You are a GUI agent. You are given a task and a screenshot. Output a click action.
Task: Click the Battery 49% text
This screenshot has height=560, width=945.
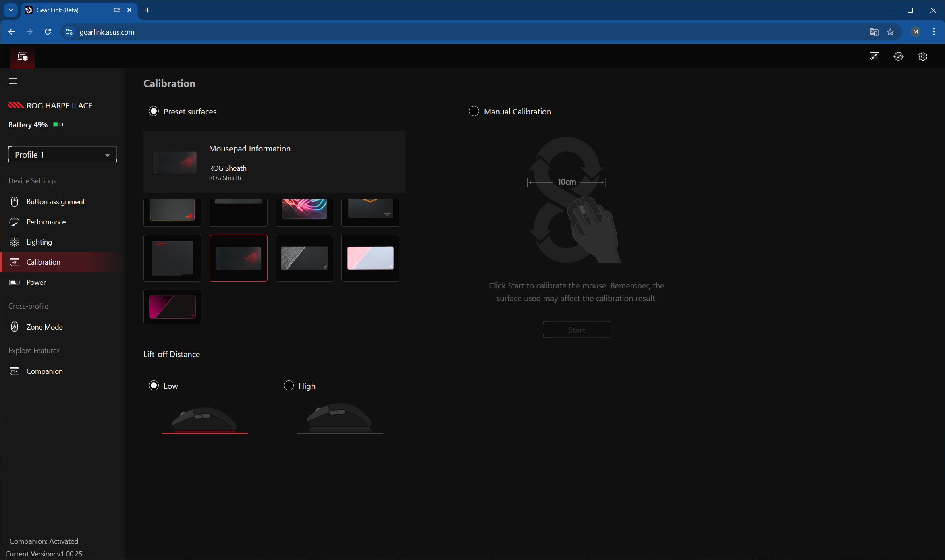pos(28,125)
